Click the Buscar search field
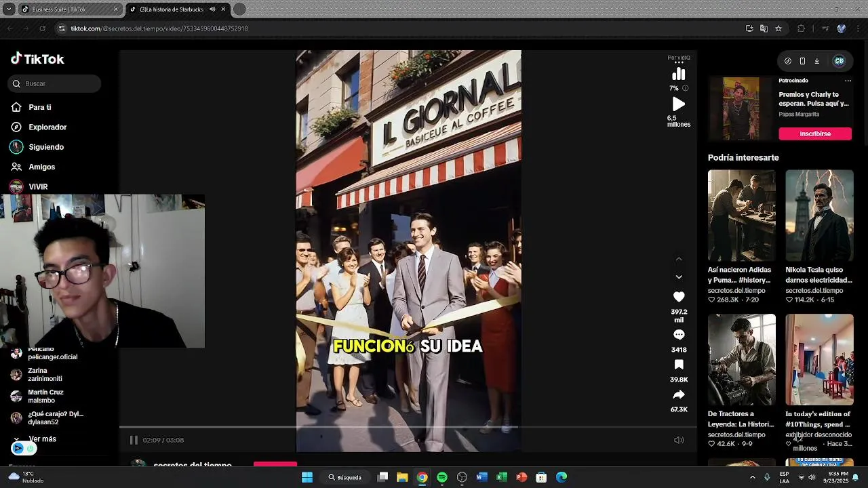Image resolution: width=868 pixels, height=488 pixels. click(x=54, y=83)
